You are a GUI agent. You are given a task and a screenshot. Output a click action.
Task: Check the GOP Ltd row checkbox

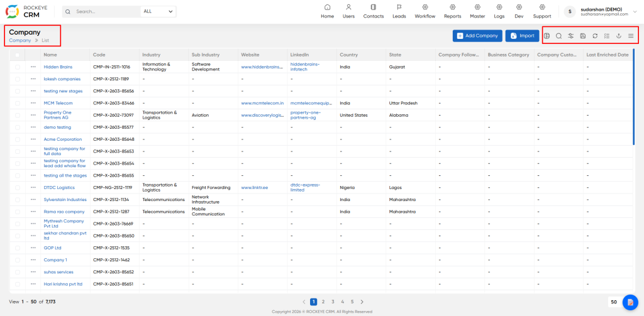[17, 248]
